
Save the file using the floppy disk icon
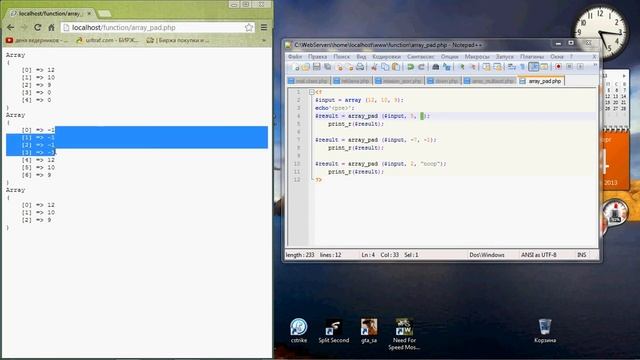316,67
